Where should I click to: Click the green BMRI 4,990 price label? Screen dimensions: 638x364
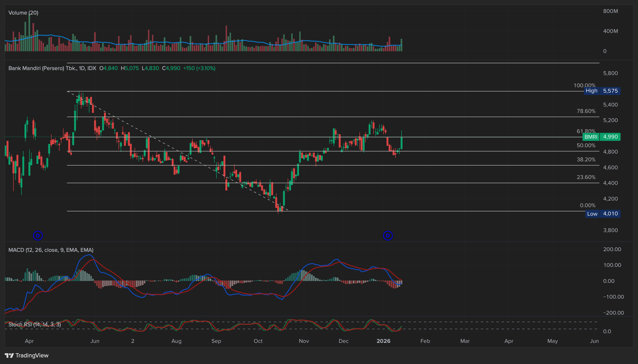click(601, 137)
